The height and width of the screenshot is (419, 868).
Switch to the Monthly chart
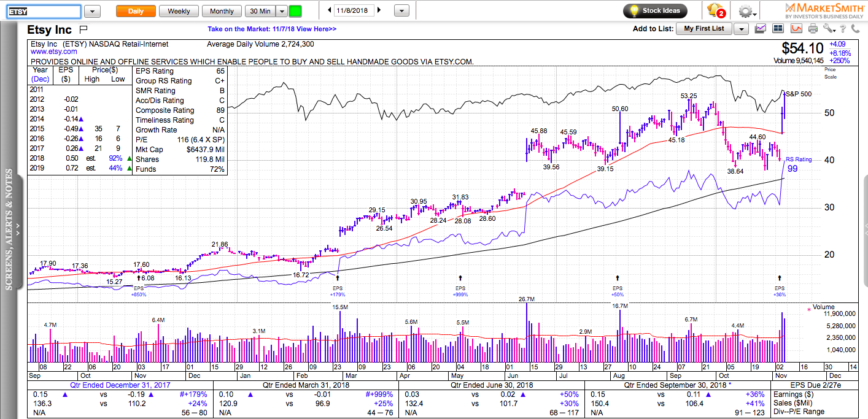pos(222,11)
